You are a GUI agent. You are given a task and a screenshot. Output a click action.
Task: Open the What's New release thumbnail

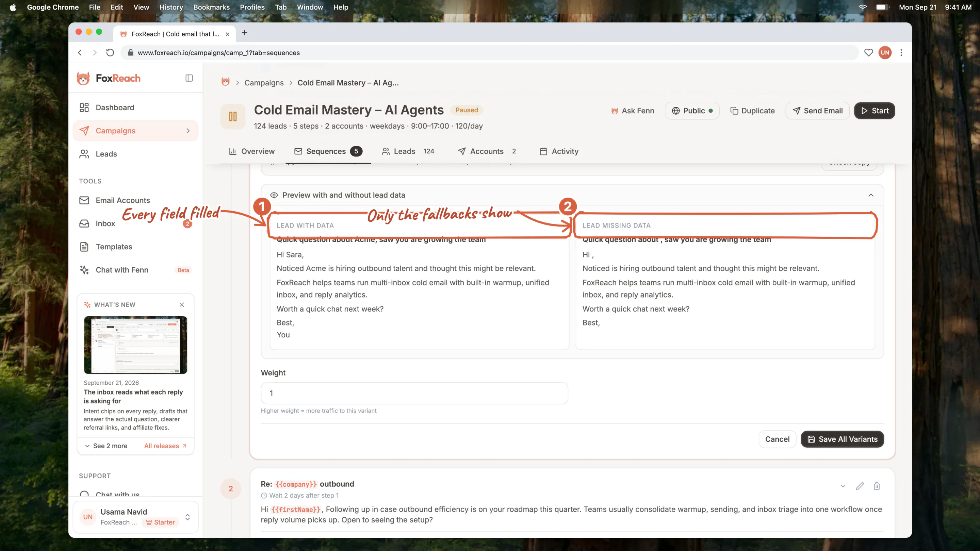(135, 345)
